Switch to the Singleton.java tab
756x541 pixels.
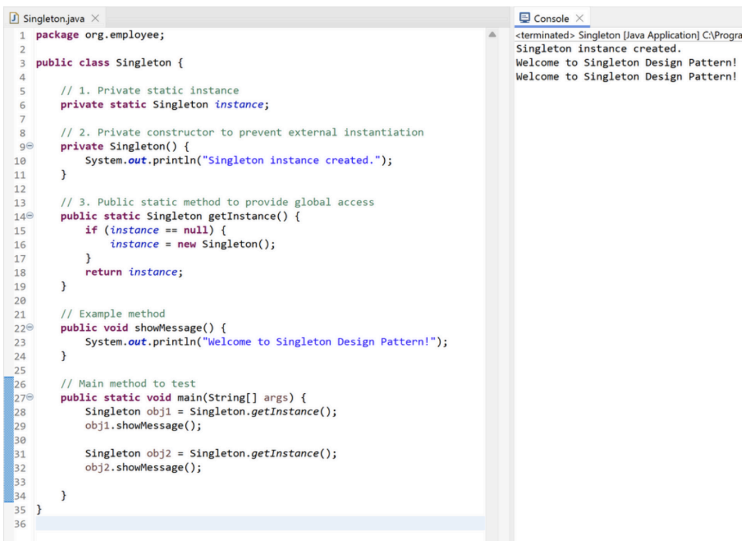click(54, 19)
